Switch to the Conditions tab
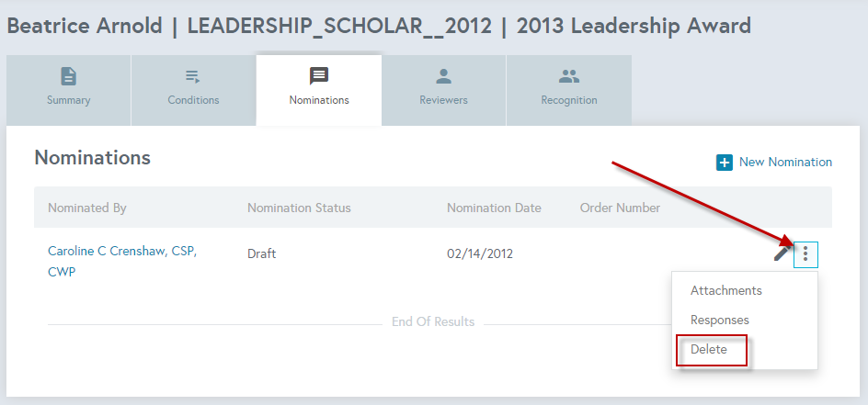 [x=193, y=90]
